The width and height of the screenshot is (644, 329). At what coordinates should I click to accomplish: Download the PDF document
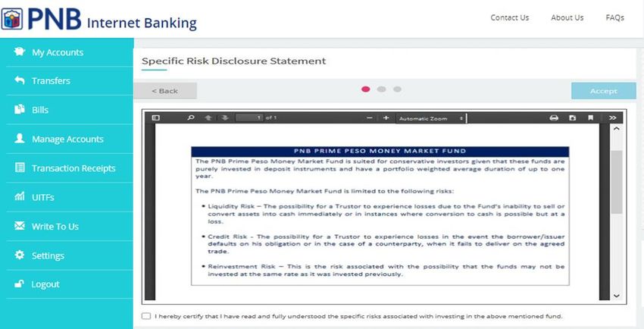(573, 118)
